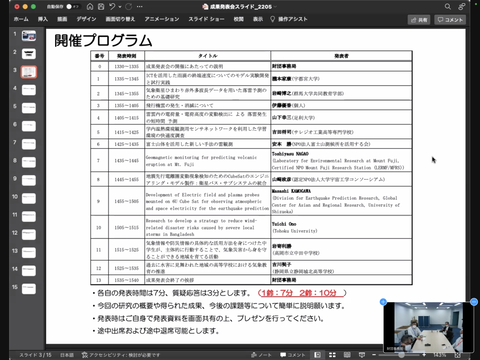This screenshot has height=360, width=480.
Task: Expand the undo history dropdown arrow
Action: click(120, 7)
